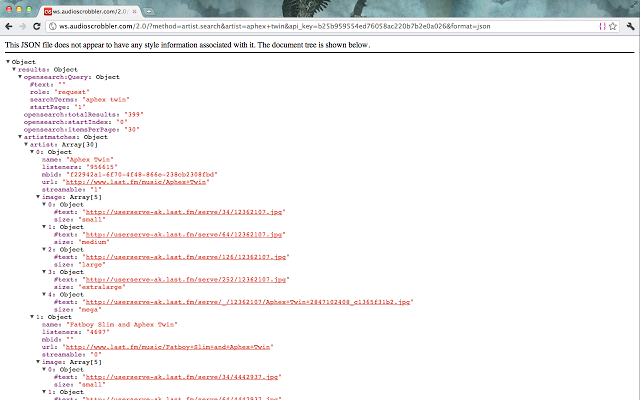Screen dimensions: 640x400
Task: Collapse the image object with size small under Aphex Twin
Action: tap(44, 204)
